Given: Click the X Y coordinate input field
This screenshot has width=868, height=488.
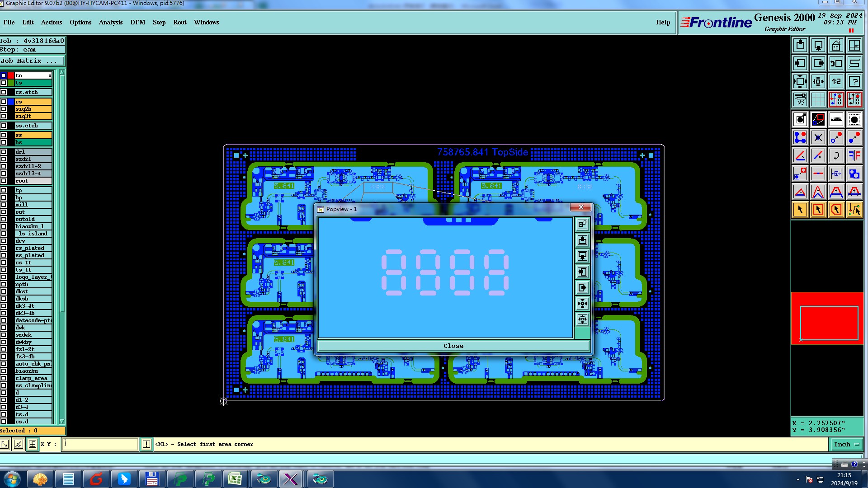Looking at the screenshot, I should 100,445.
